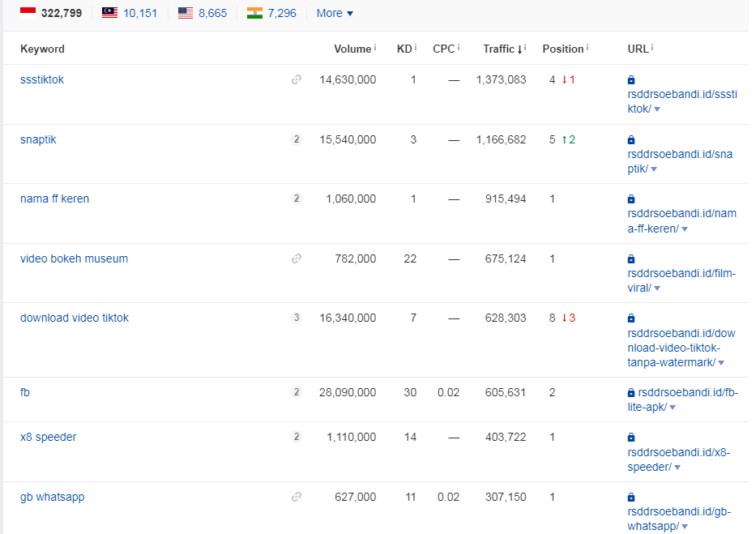Click link icon next to gb whatsapp
This screenshot has width=756, height=534.
tap(297, 497)
